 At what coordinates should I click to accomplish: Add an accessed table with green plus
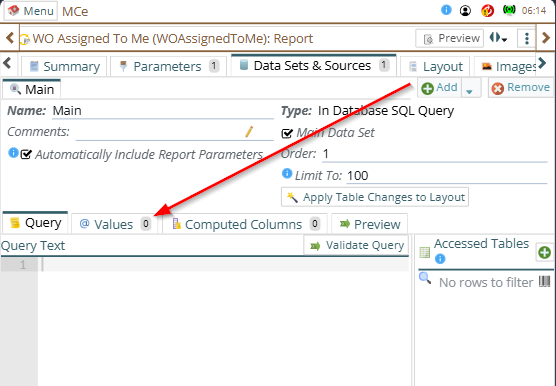click(x=544, y=252)
